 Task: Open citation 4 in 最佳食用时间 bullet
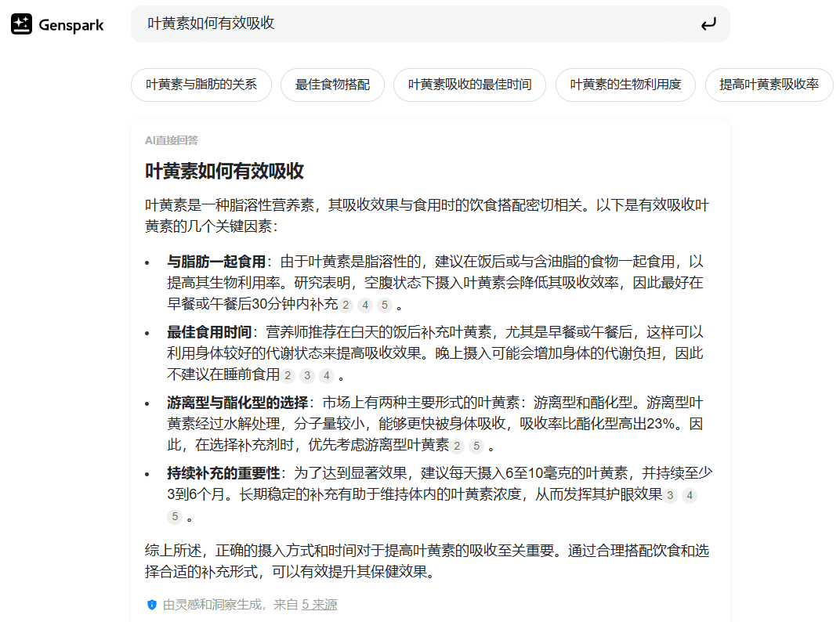(326, 375)
